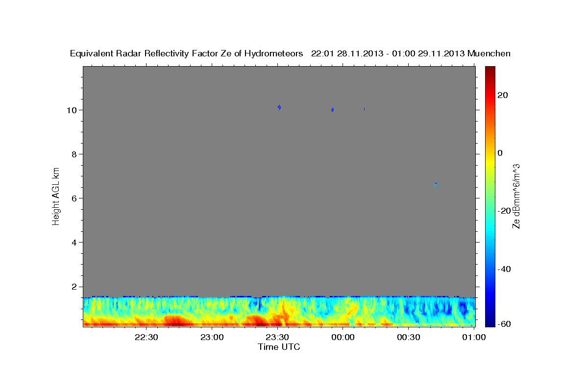Click the height axis label 2
Image resolution: width=588 pixels, height=392 pixels.
coord(74,287)
